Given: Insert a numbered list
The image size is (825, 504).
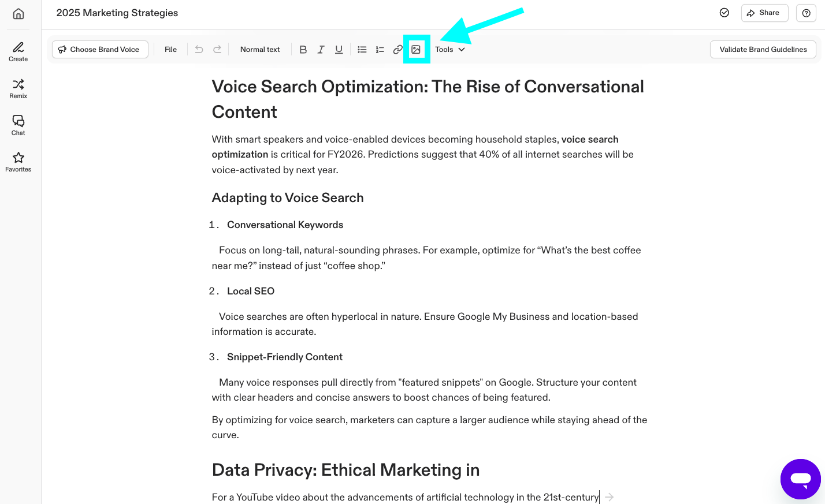Looking at the screenshot, I should pyautogui.click(x=380, y=50).
